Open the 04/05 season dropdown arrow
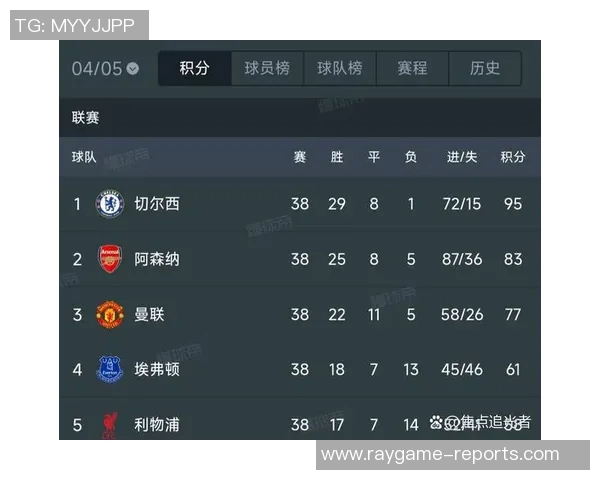The image size is (600, 480). tap(133, 69)
